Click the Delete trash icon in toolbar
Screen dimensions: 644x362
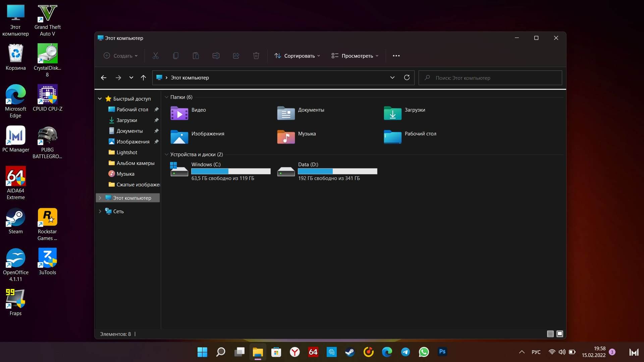pos(256,56)
